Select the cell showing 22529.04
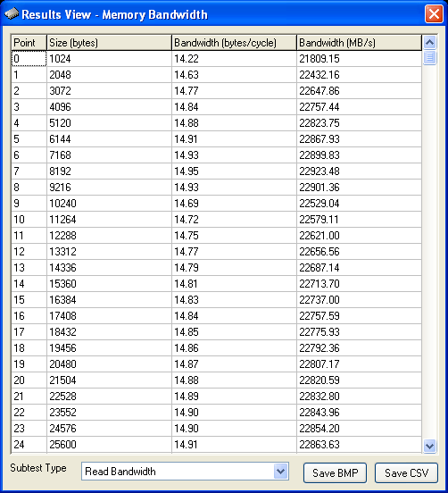The width and height of the screenshot is (448, 493). pyautogui.click(x=359, y=204)
